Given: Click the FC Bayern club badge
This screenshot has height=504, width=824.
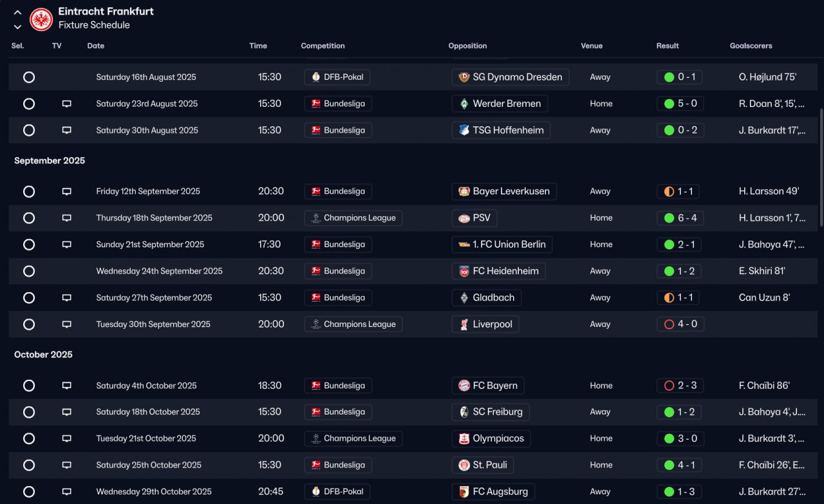Looking at the screenshot, I should [464, 386].
